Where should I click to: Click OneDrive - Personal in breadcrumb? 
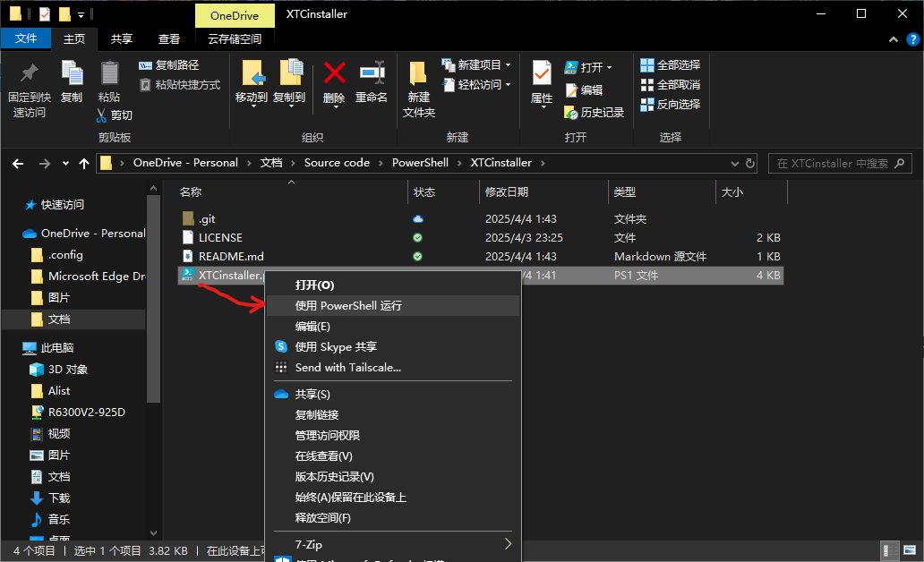coord(185,163)
